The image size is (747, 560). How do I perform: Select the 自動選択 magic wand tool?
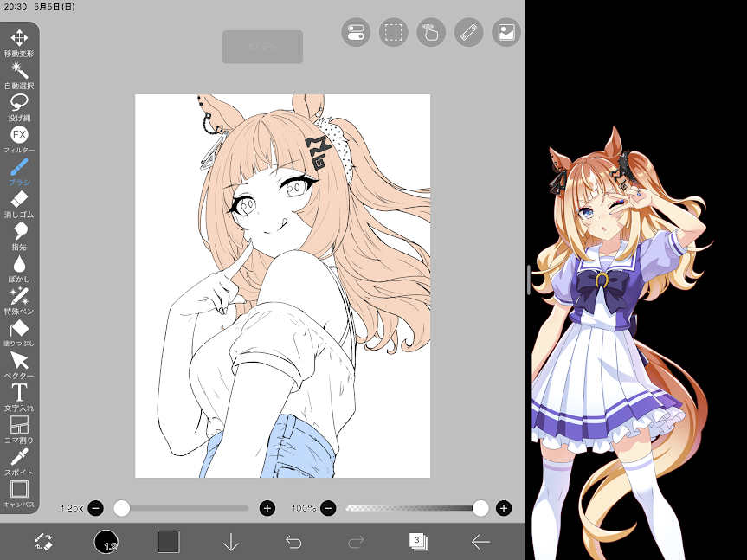(x=19, y=75)
